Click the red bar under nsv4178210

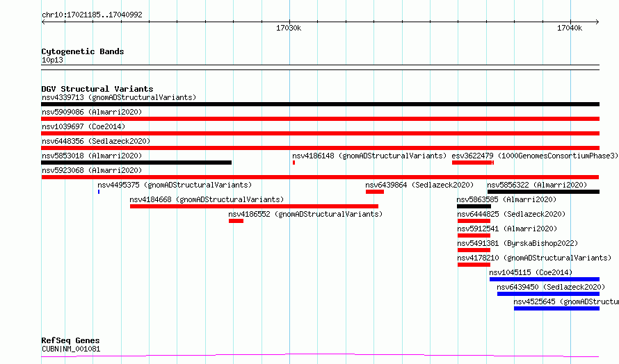coord(474,265)
